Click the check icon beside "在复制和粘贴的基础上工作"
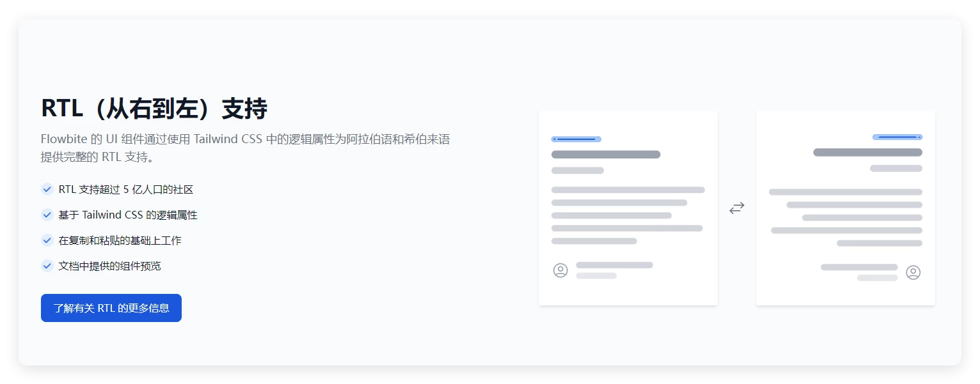This screenshot has width=980, height=384. click(x=47, y=240)
